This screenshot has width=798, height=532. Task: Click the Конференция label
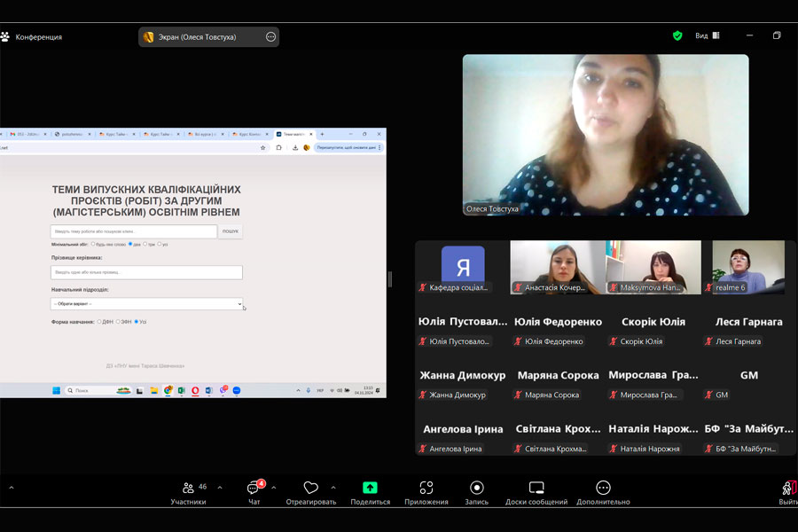click(x=39, y=37)
